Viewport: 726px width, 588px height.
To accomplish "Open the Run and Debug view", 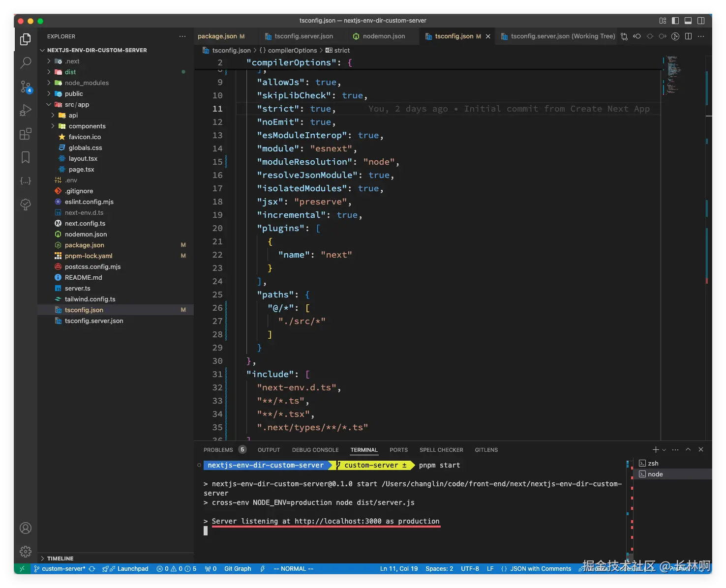I will pos(26,110).
